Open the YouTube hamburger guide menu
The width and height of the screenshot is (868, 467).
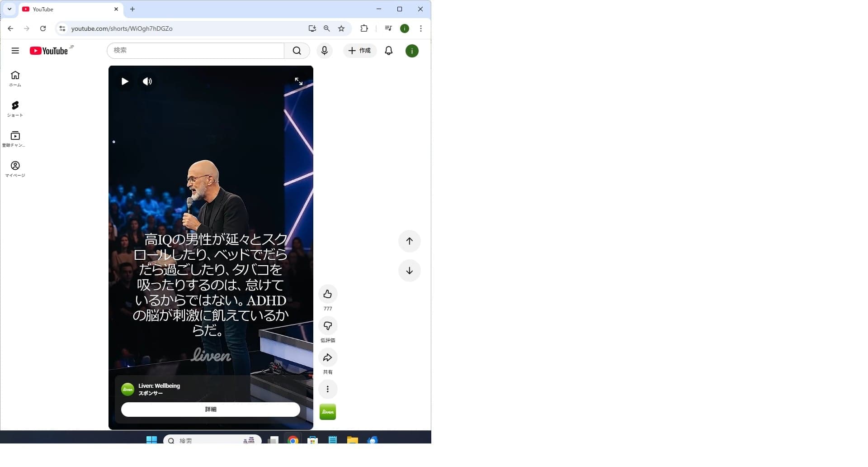[x=15, y=51]
